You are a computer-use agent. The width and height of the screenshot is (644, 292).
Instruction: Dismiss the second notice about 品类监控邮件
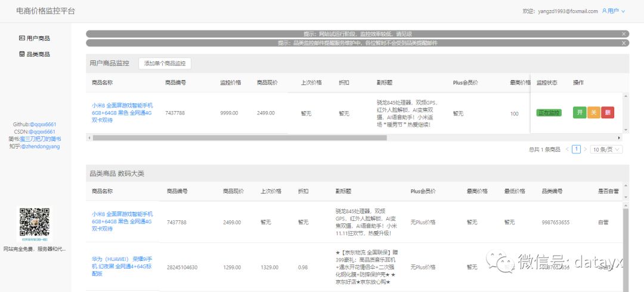pos(624,43)
